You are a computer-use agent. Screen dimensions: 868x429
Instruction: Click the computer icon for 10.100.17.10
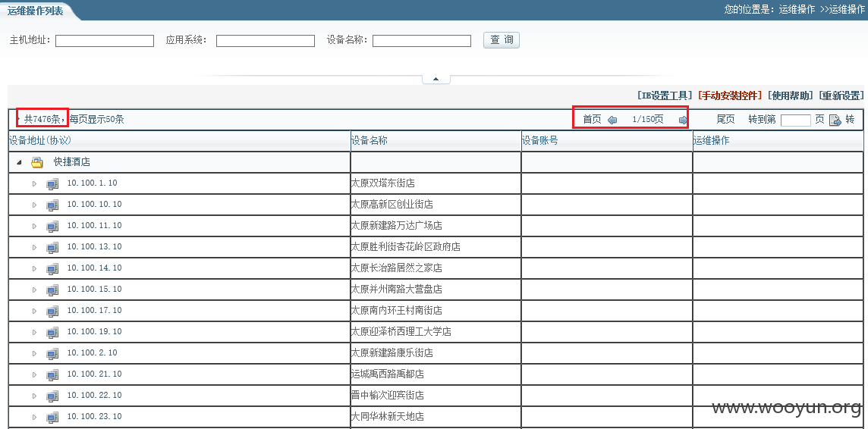52,312
